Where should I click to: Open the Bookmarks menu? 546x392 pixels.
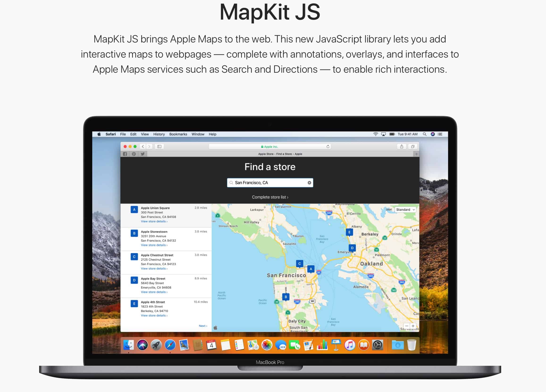[178, 134]
